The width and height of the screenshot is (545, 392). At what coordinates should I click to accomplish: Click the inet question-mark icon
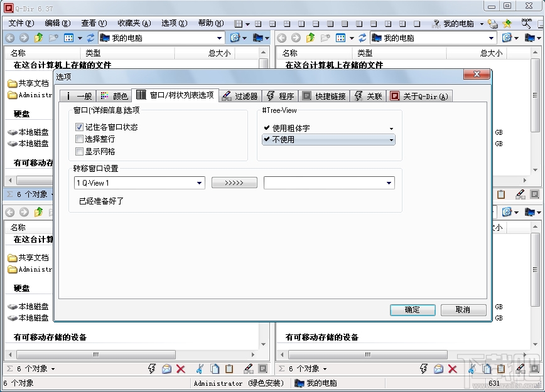(x=436, y=24)
